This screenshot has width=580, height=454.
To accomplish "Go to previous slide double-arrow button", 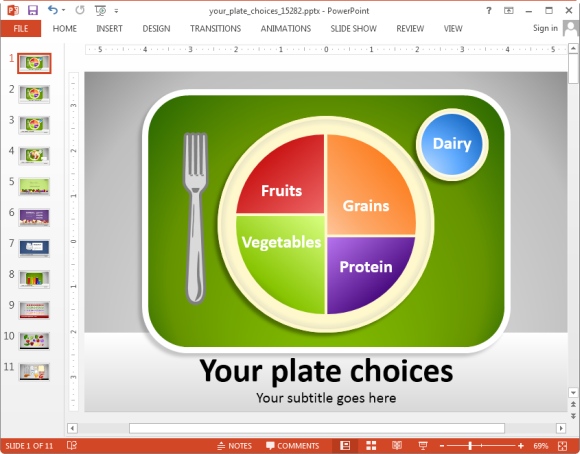I will [x=573, y=404].
